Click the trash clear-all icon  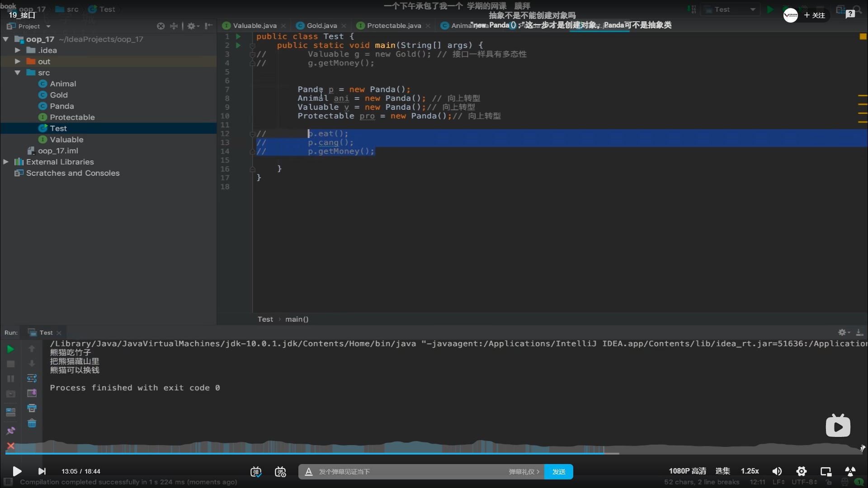pos(32,423)
